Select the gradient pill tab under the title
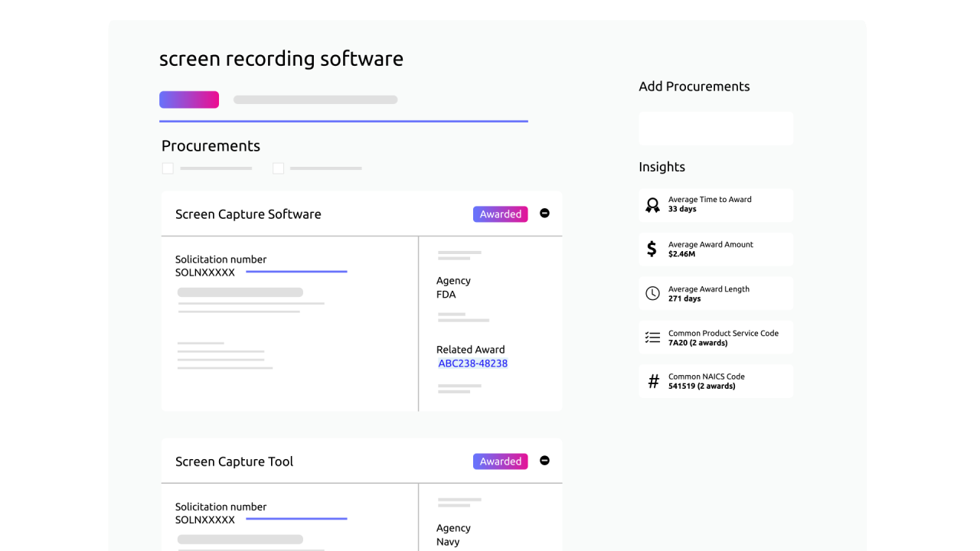 (189, 99)
